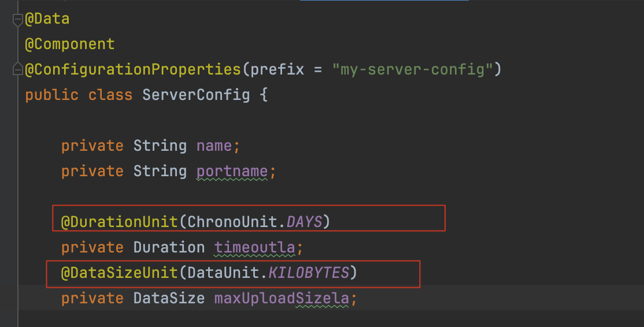Image resolution: width=644 pixels, height=327 pixels.
Task: Click the DAYS constant
Action: 304,222
